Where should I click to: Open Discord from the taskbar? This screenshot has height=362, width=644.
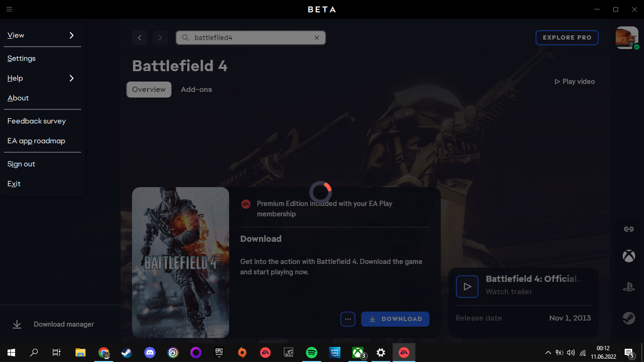click(x=150, y=353)
